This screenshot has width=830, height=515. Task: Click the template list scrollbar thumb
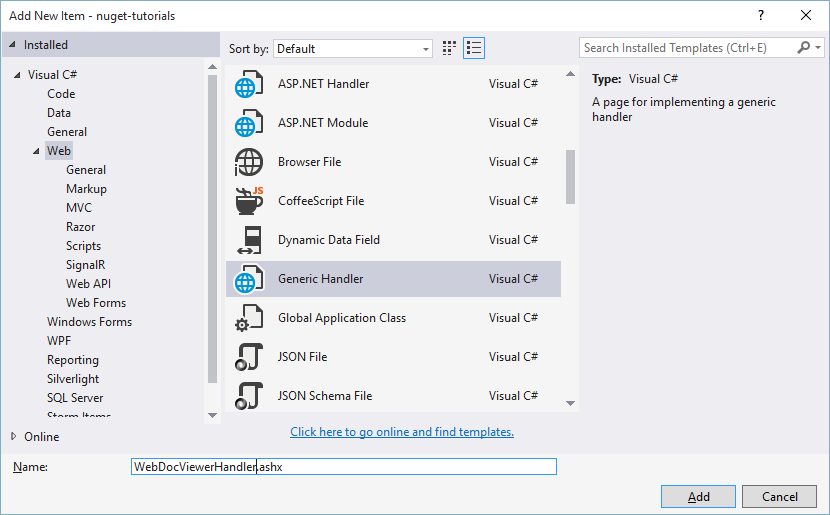570,177
